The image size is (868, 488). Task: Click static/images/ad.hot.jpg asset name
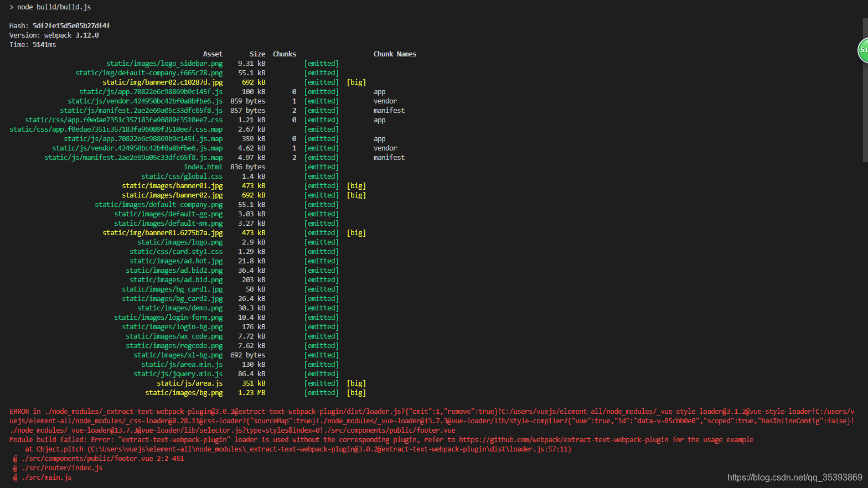tap(176, 261)
